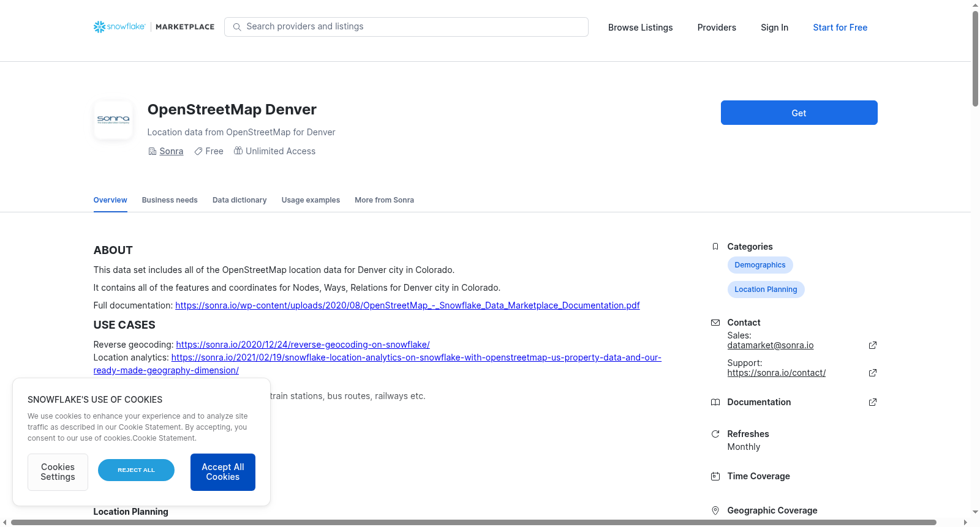Click the gift icon by Unlimited Access
Image resolution: width=980 pixels, height=527 pixels.
238,151
